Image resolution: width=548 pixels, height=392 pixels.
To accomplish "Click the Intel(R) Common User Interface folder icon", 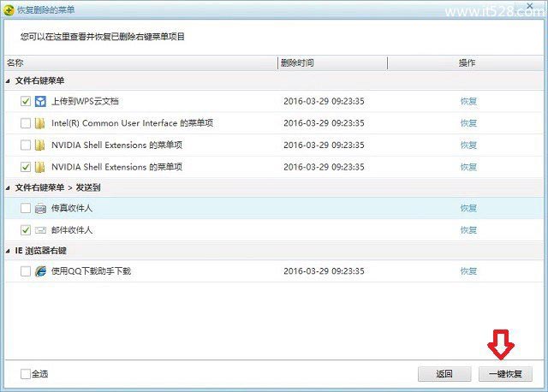I will point(40,123).
